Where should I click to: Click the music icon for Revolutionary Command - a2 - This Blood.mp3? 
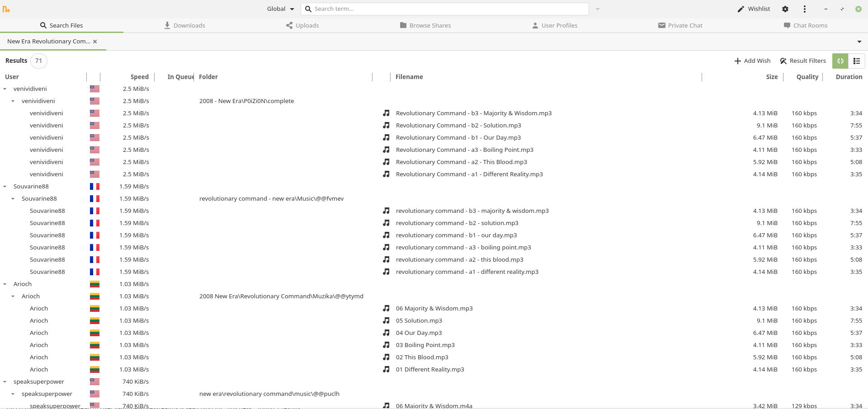click(x=386, y=162)
